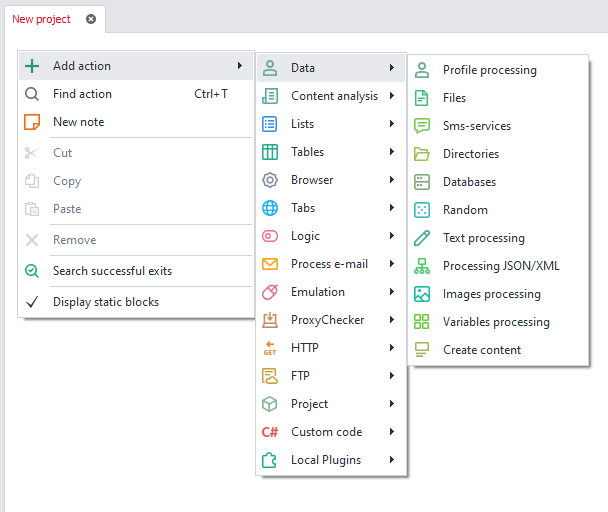Close the New project tab
The height and width of the screenshot is (512, 608).
click(91, 19)
